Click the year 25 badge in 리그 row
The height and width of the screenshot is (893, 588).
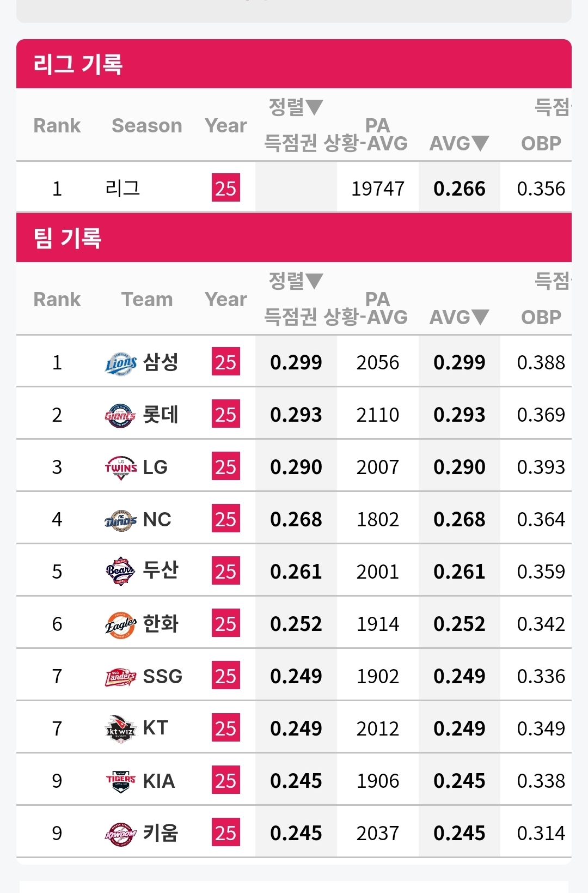226,189
